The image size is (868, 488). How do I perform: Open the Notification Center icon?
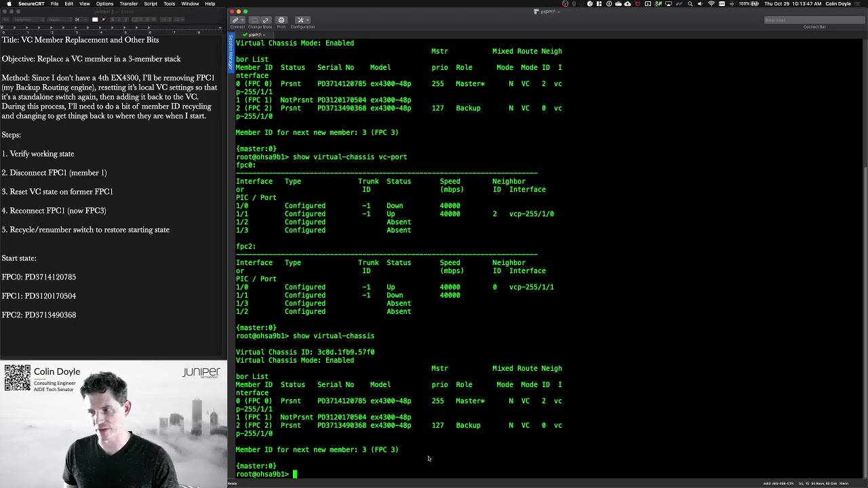point(859,3)
